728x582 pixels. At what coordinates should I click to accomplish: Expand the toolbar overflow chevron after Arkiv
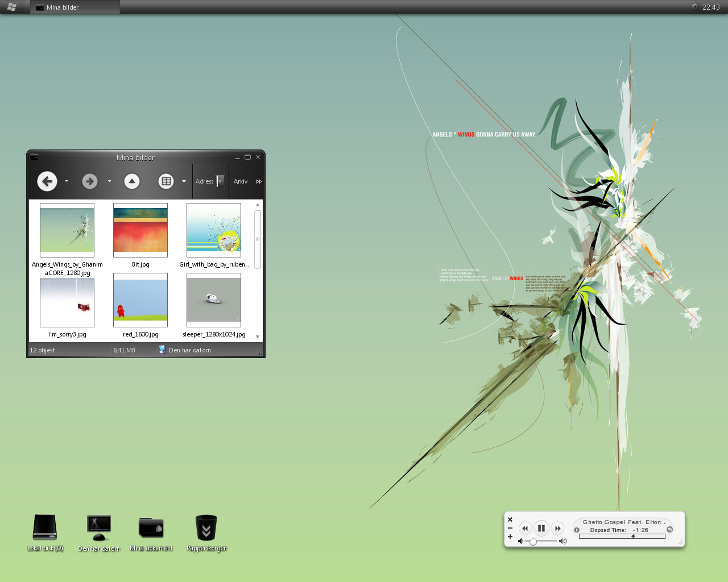tap(259, 182)
